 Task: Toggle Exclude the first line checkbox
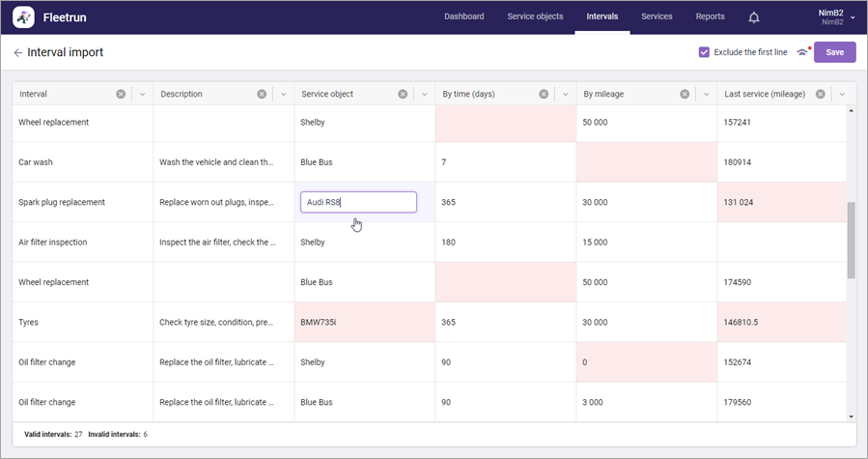(704, 52)
